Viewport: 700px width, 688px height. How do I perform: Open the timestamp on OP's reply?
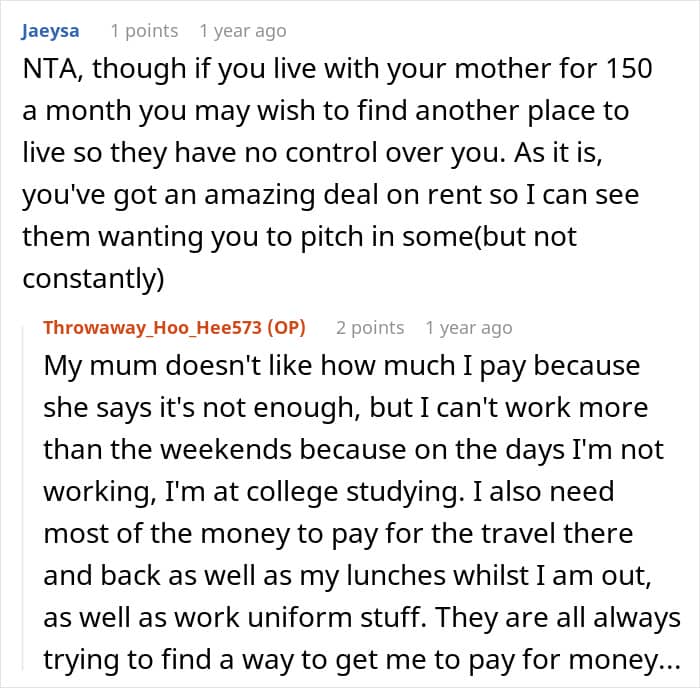click(x=468, y=328)
